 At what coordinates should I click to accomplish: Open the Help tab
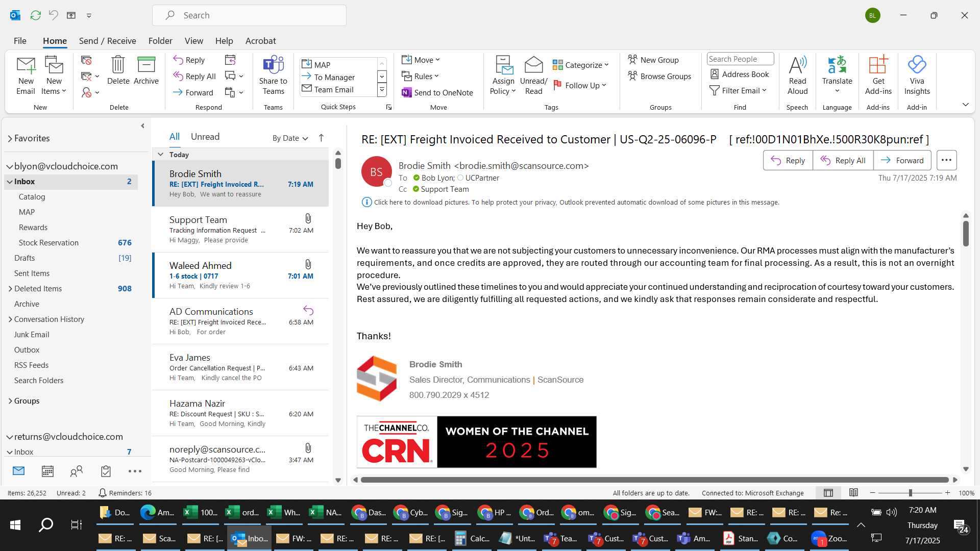pos(224,41)
